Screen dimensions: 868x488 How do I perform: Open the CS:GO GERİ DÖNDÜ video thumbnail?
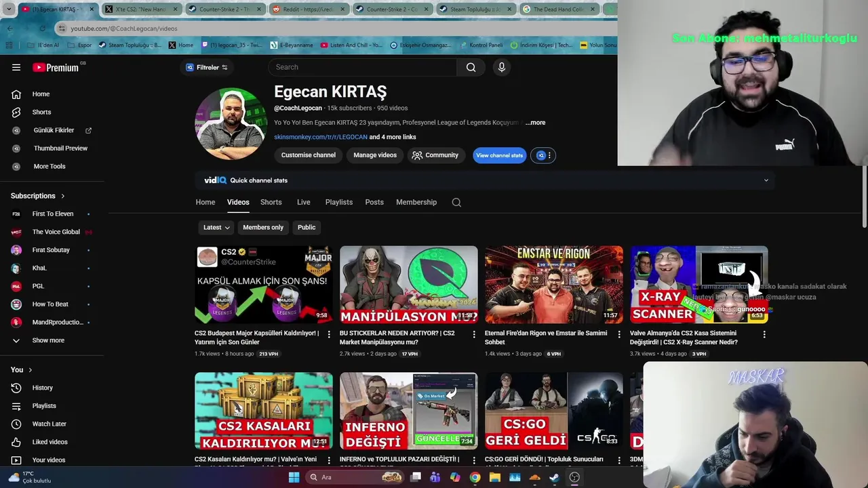(553, 411)
